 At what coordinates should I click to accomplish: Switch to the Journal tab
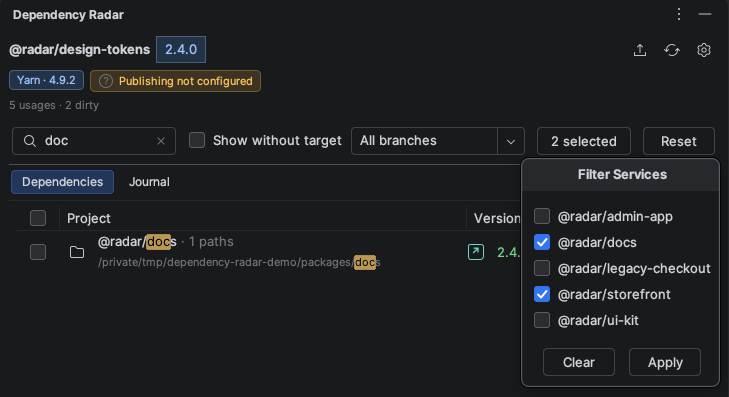click(x=149, y=182)
